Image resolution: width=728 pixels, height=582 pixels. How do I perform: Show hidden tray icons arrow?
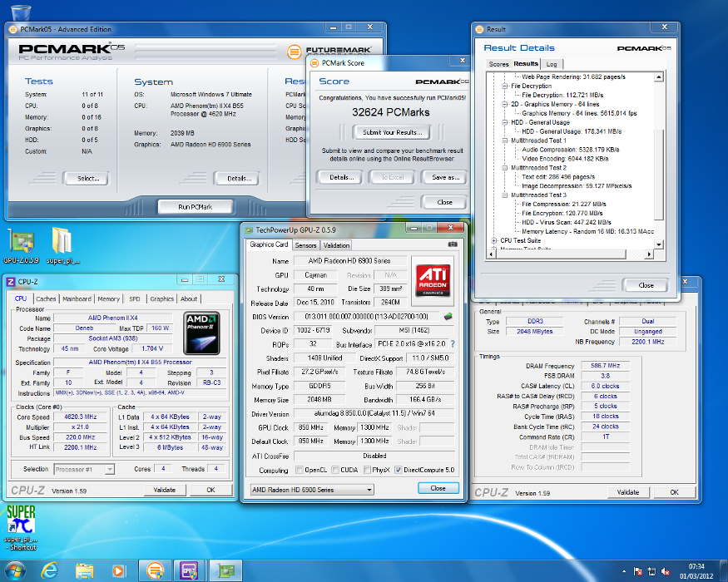point(624,571)
